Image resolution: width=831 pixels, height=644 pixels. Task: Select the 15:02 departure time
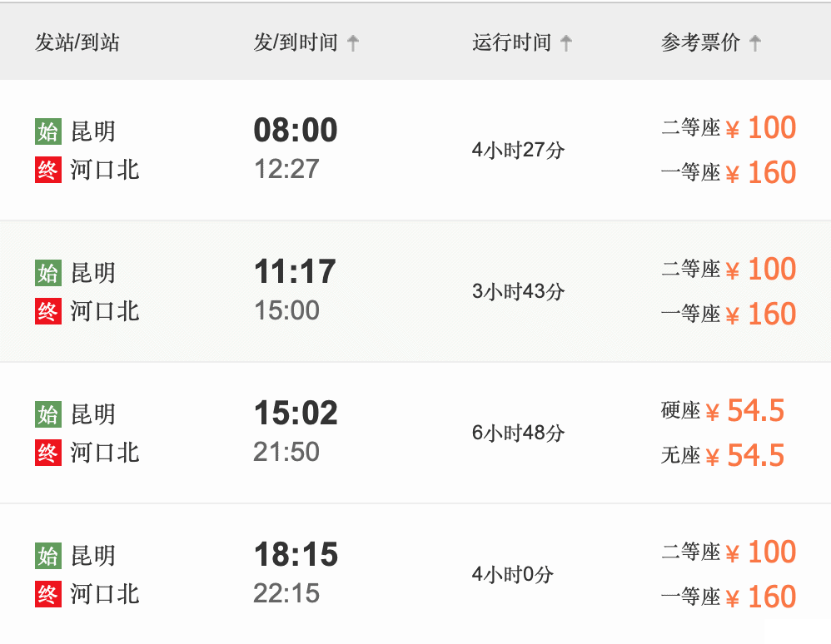point(296,413)
